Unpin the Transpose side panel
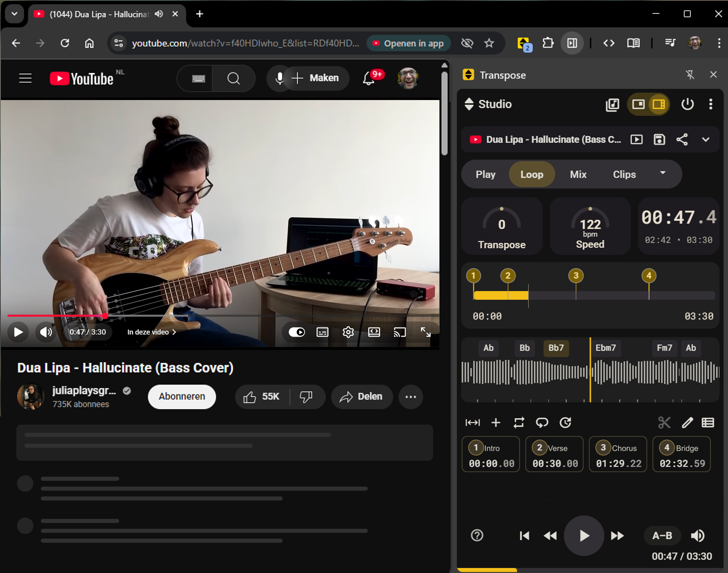The height and width of the screenshot is (573, 728). click(x=690, y=75)
